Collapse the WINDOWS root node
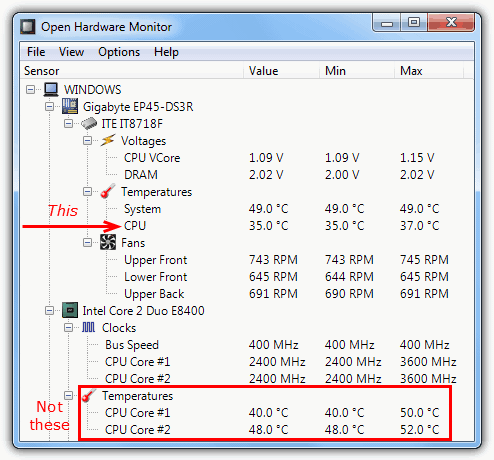Viewport: 494px width, 460px height. click(x=30, y=89)
